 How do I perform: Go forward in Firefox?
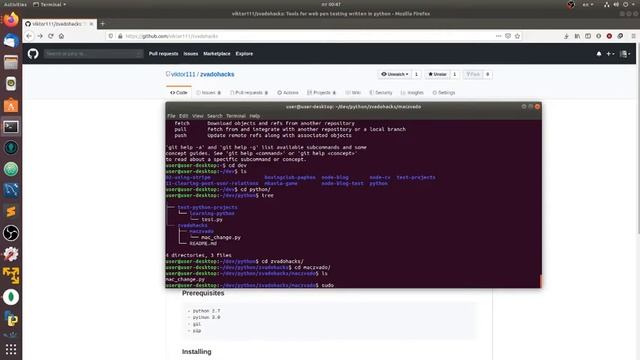40,36
